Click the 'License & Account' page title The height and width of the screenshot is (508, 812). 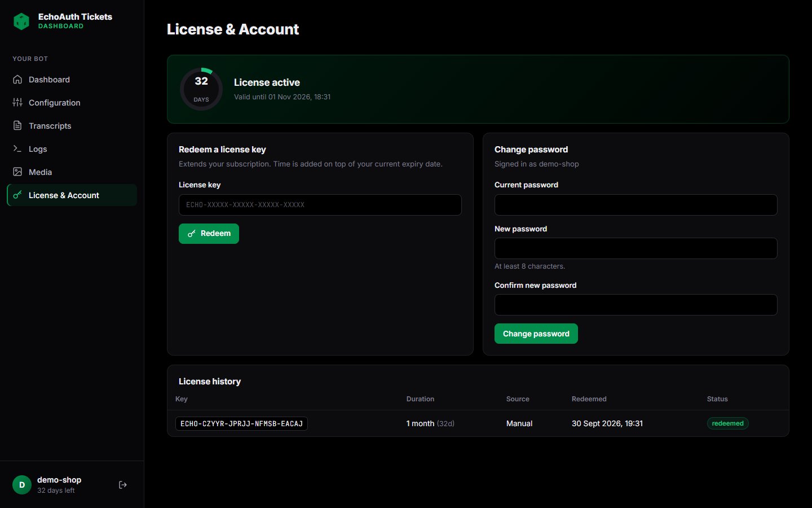tap(233, 29)
